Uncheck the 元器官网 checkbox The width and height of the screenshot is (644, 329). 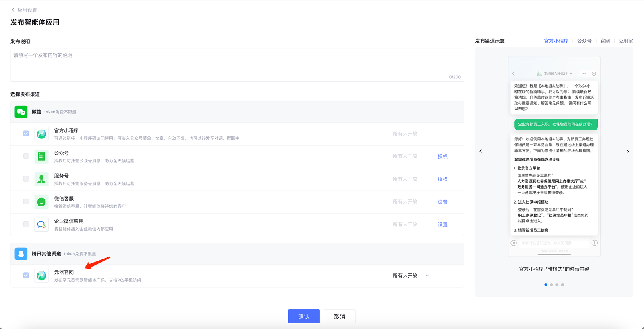(x=26, y=276)
